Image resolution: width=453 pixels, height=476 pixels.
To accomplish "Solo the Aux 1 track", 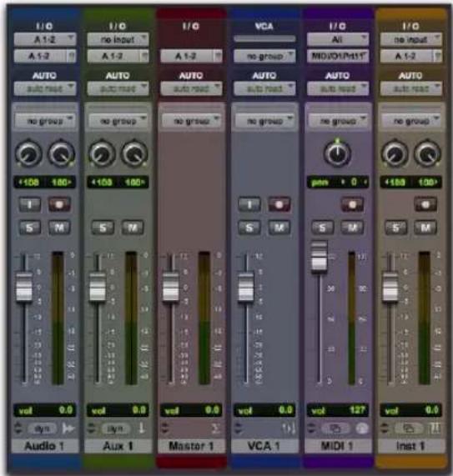I will (x=103, y=228).
